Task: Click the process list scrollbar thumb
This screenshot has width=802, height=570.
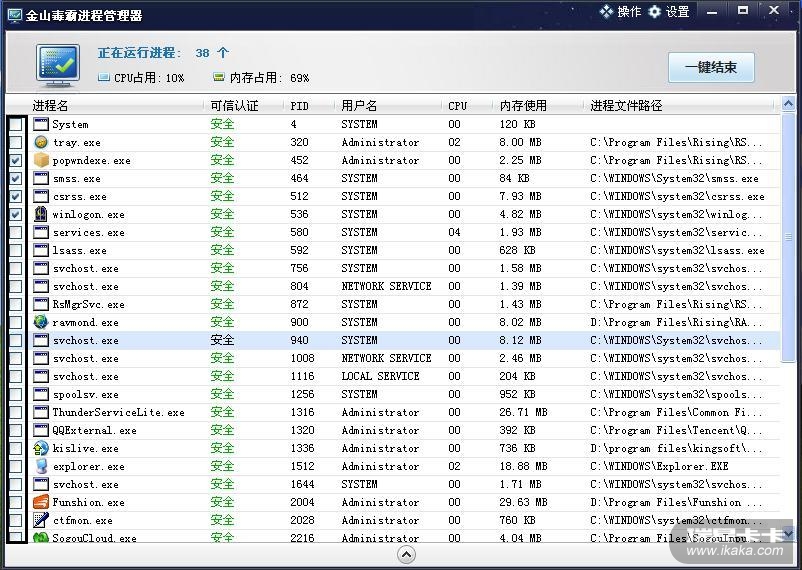Action: point(788,237)
